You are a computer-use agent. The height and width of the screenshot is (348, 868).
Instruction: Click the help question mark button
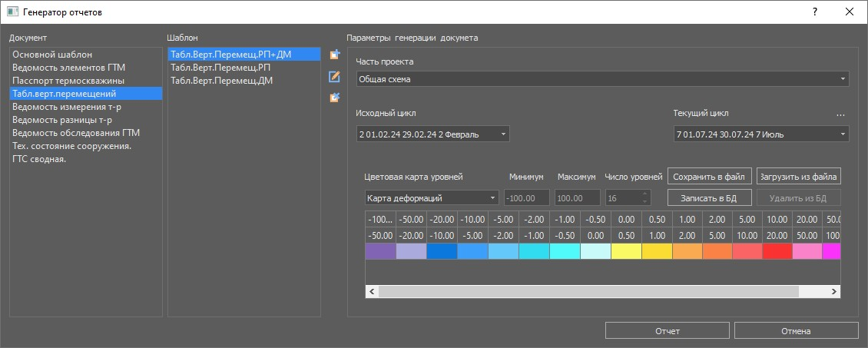(x=814, y=12)
